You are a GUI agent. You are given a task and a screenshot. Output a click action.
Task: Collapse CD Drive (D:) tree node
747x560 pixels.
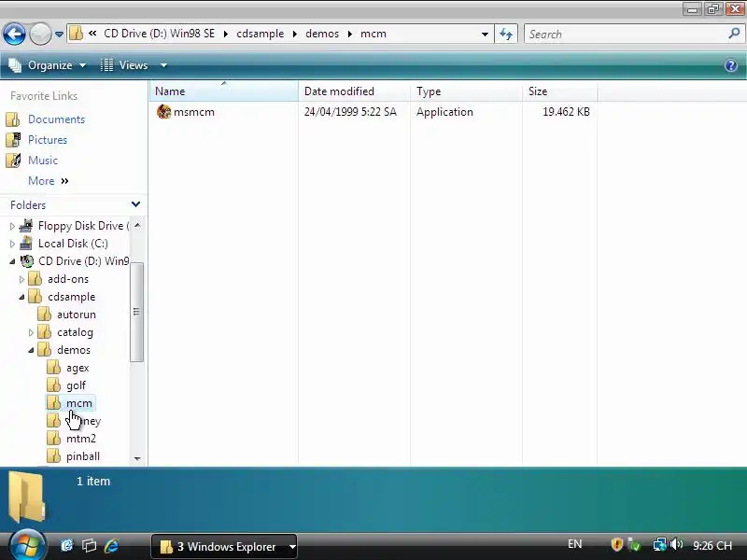[12, 261]
